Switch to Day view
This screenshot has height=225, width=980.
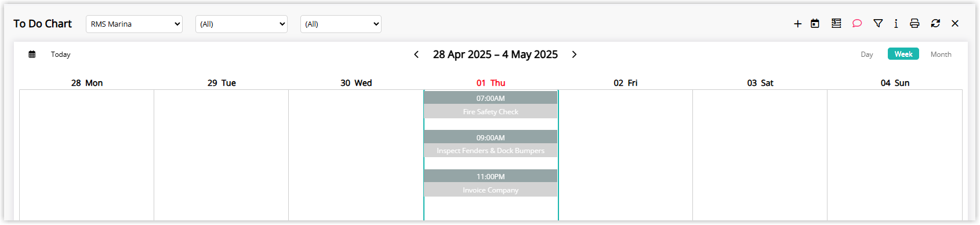pyautogui.click(x=867, y=55)
